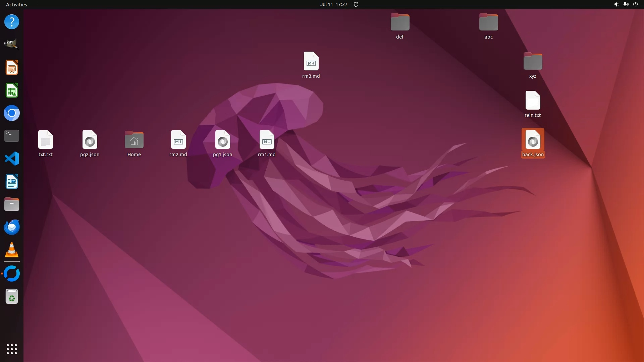
Task: Open system menu via power icon
Action: (635, 4)
